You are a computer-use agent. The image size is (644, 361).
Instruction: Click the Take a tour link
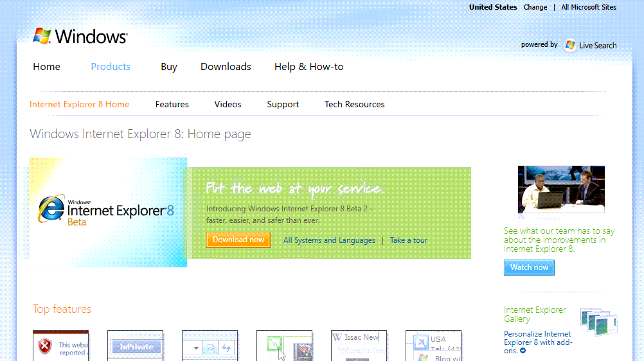(409, 240)
